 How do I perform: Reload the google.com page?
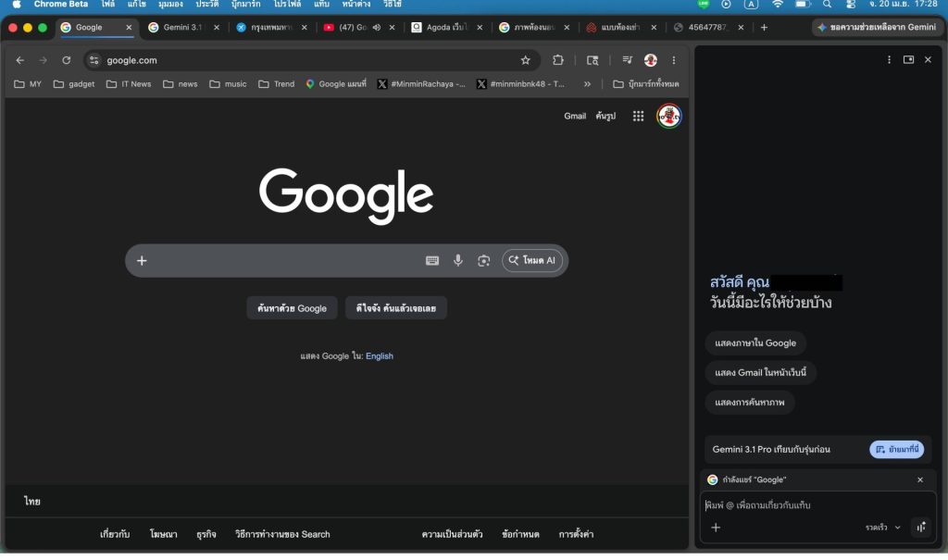click(x=67, y=60)
